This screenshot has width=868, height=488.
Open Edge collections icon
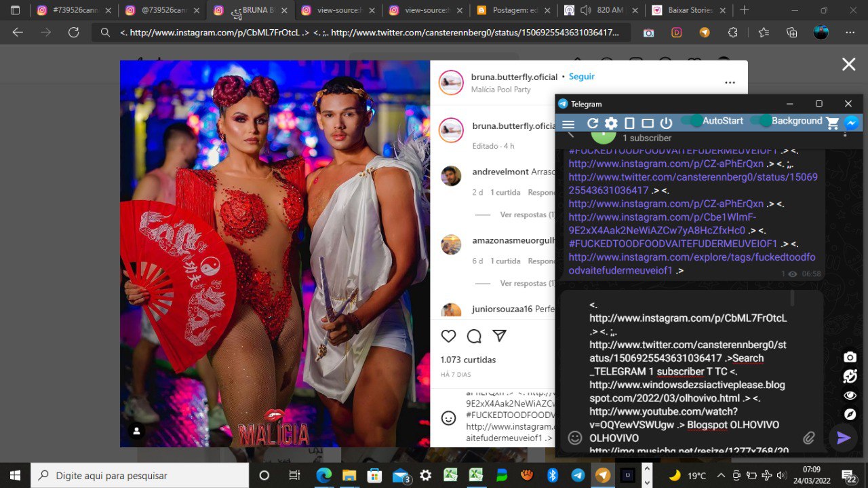pos(791,33)
